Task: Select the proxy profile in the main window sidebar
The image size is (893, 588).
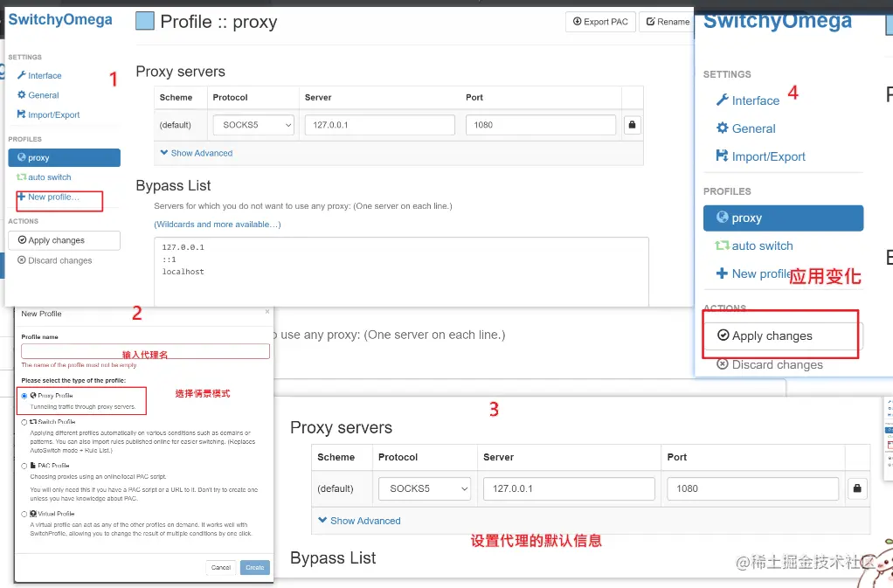Action: pos(65,157)
